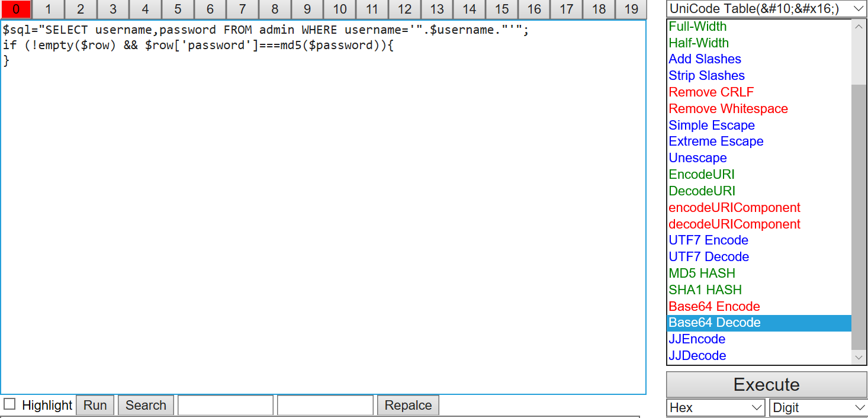
Task: Switch to tab 18
Action: (599, 9)
